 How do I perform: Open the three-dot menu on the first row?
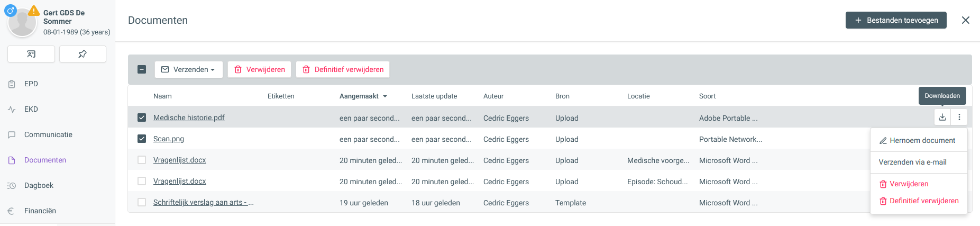[959, 117]
